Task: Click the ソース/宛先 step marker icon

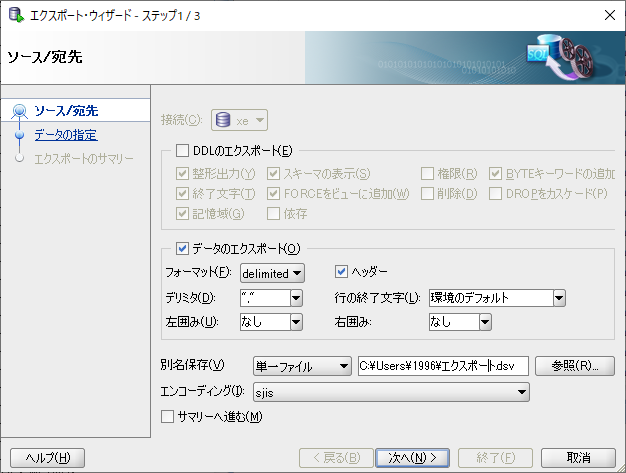Action: click(19, 111)
